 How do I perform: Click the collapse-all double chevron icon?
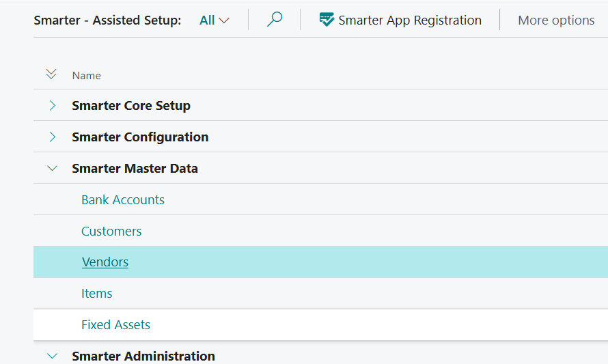(x=51, y=74)
